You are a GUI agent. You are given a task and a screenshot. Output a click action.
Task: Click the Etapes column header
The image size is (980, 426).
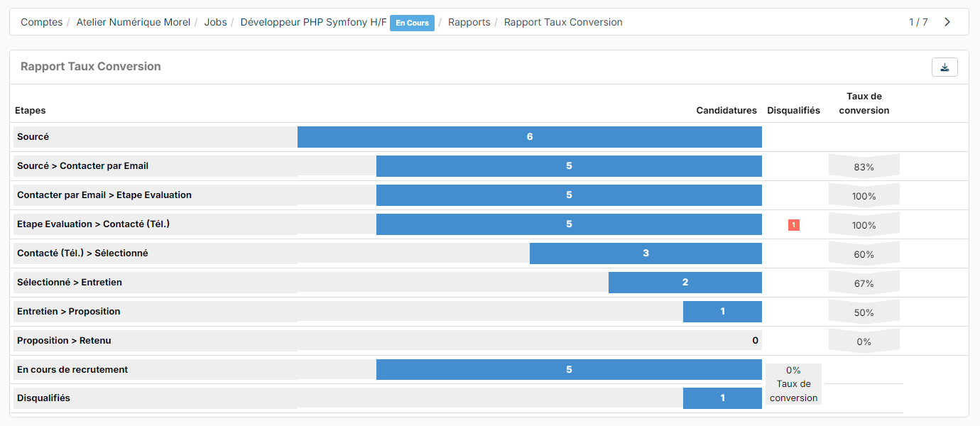pyautogui.click(x=31, y=111)
